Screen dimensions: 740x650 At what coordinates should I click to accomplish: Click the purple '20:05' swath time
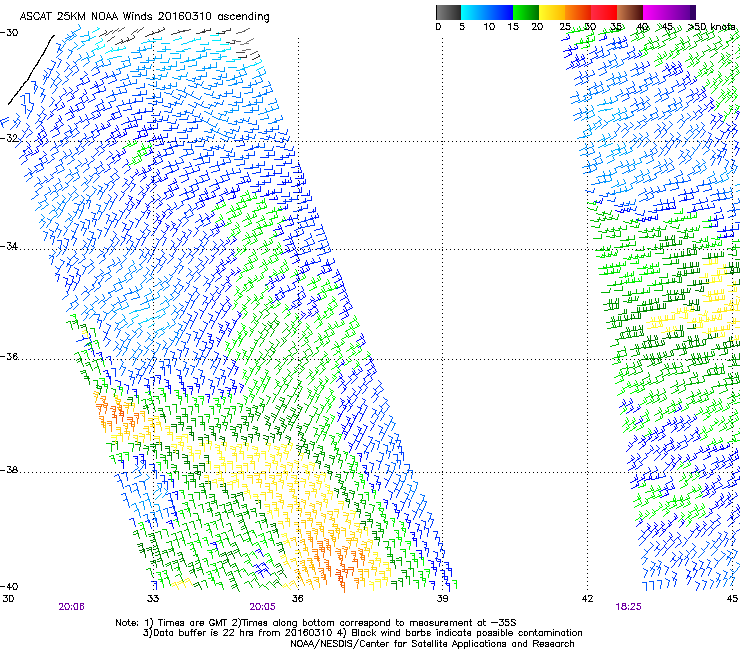pos(262,607)
